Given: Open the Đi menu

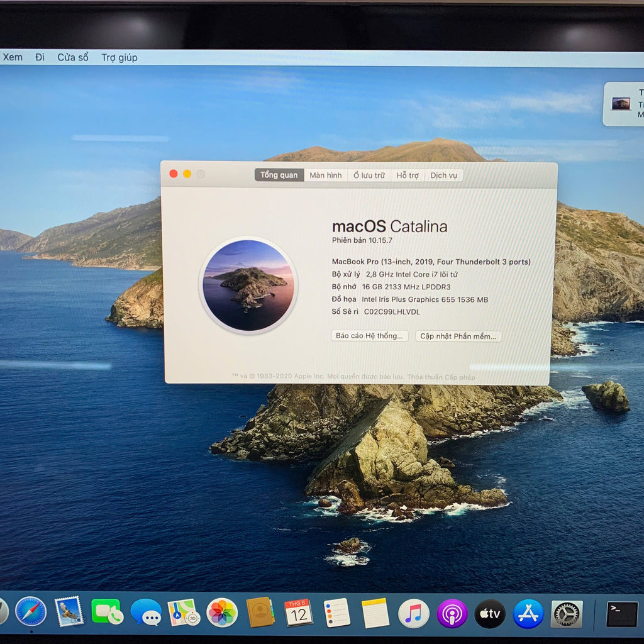Looking at the screenshot, I should click(x=40, y=57).
